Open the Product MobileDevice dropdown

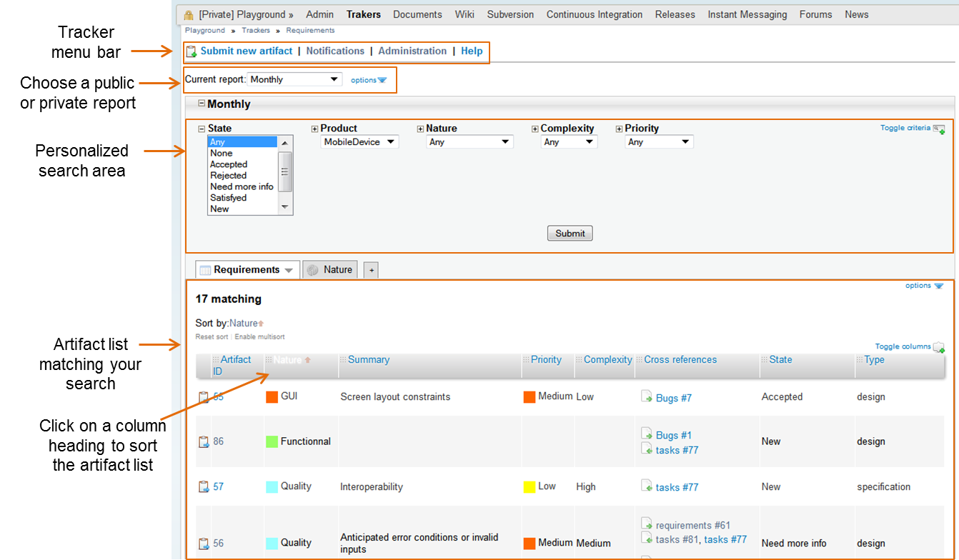click(x=359, y=142)
